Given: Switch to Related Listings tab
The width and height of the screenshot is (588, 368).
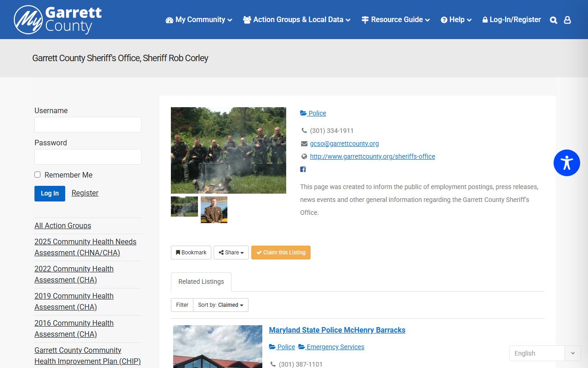Looking at the screenshot, I should (x=201, y=282).
